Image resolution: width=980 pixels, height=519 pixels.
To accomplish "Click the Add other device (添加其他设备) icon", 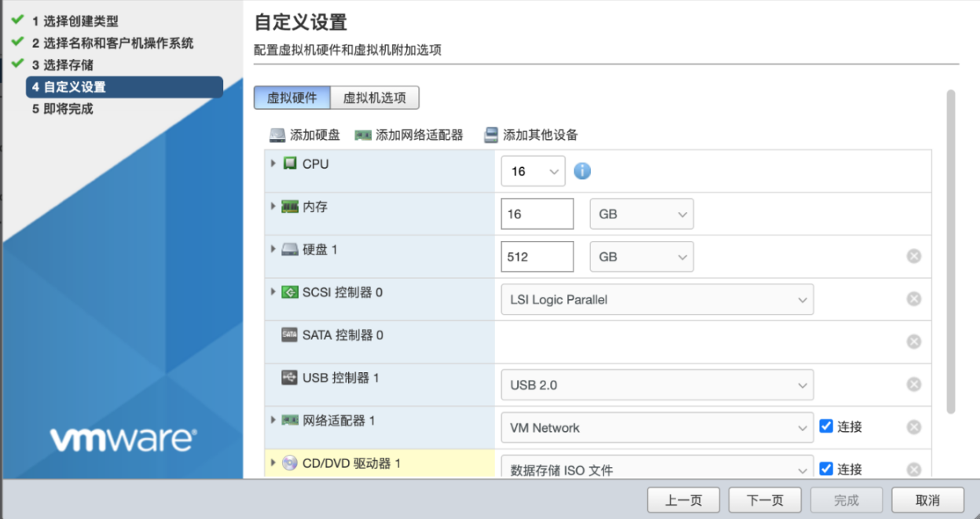I will (x=491, y=135).
